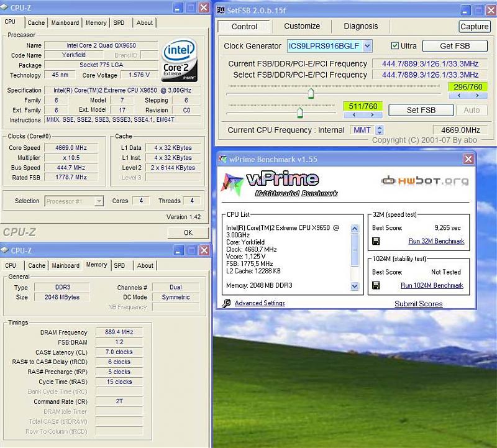Minimize the SetFSB window
The height and width of the screenshot is (448, 497).
coord(465,10)
